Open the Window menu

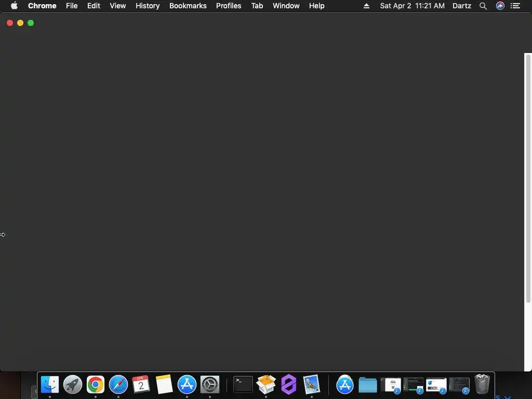click(x=286, y=6)
